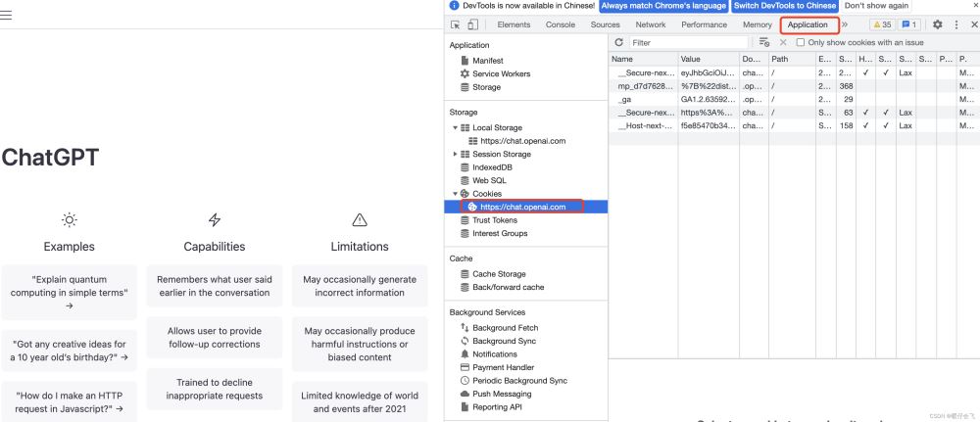Open the DevTools three-dot customize menu
Screen dimensions: 980x422
pyautogui.click(x=956, y=25)
